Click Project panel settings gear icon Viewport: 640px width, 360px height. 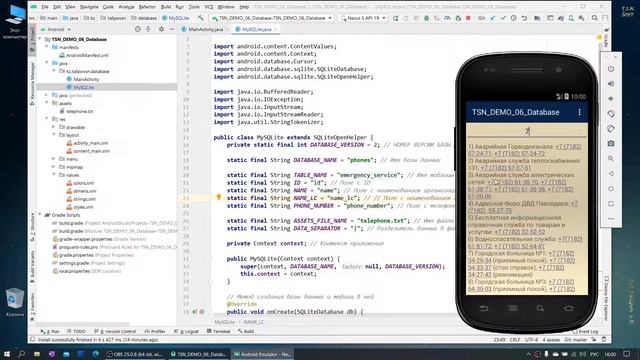pyautogui.click(x=161, y=29)
